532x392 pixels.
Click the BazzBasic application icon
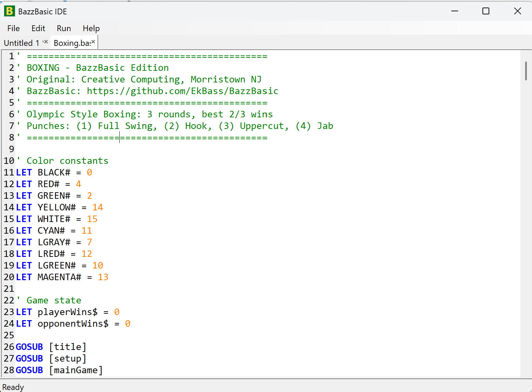tap(9, 11)
